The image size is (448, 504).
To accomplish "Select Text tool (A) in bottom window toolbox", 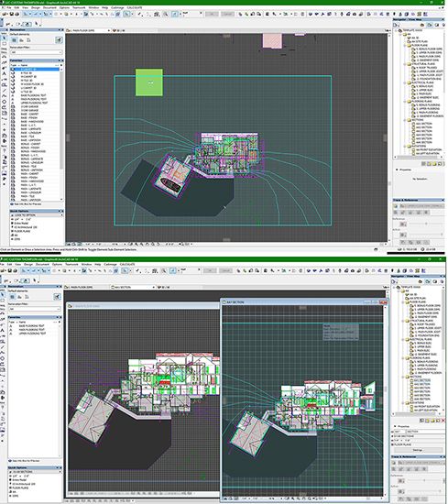I will click(x=3, y=331).
